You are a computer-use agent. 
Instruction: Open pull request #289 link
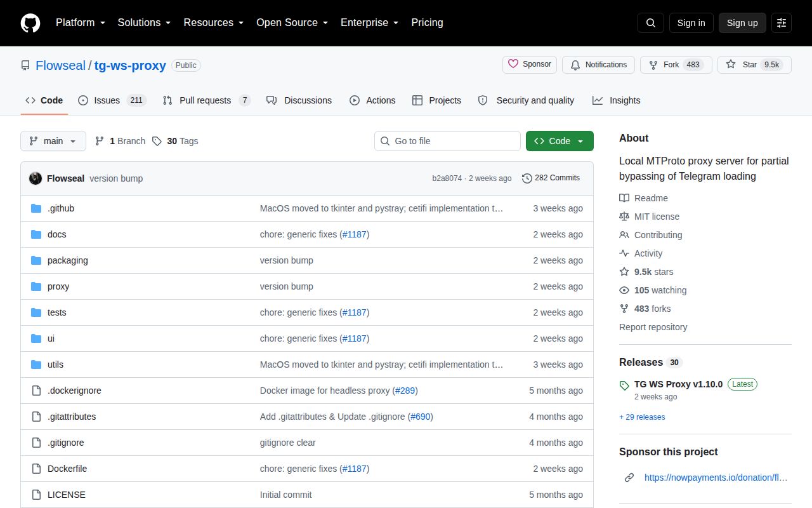coord(405,391)
